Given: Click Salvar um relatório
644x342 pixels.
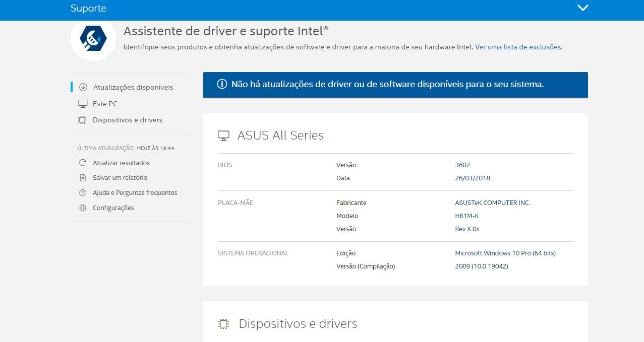Looking at the screenshot, I should pos(120,178).
